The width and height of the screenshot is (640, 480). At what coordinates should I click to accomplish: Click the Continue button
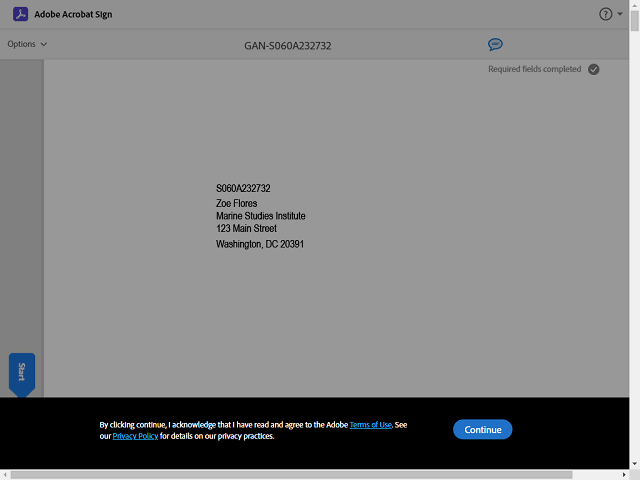pos(482,429)
